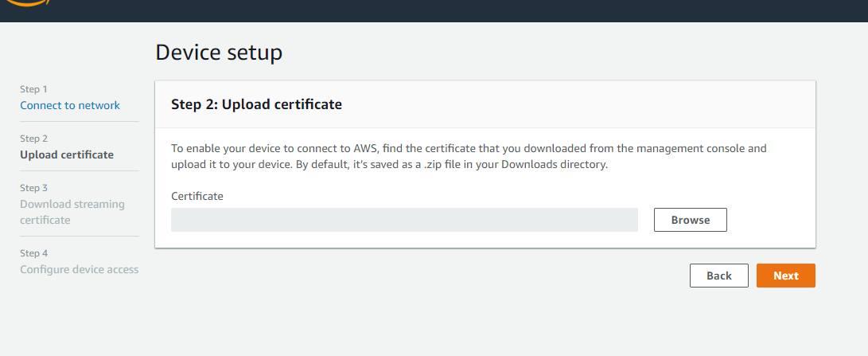Click the Certificate file input field
The image size is (868, 356).
(404, 220)
